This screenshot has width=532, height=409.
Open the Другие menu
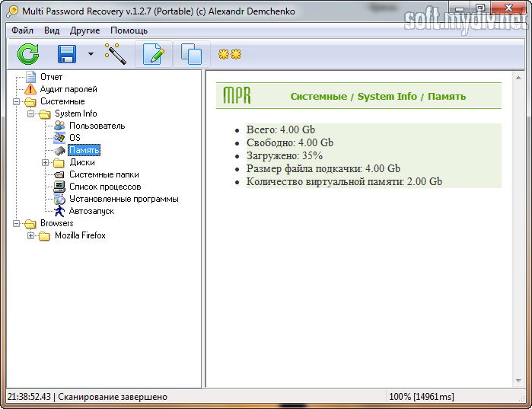pos(84,30)
